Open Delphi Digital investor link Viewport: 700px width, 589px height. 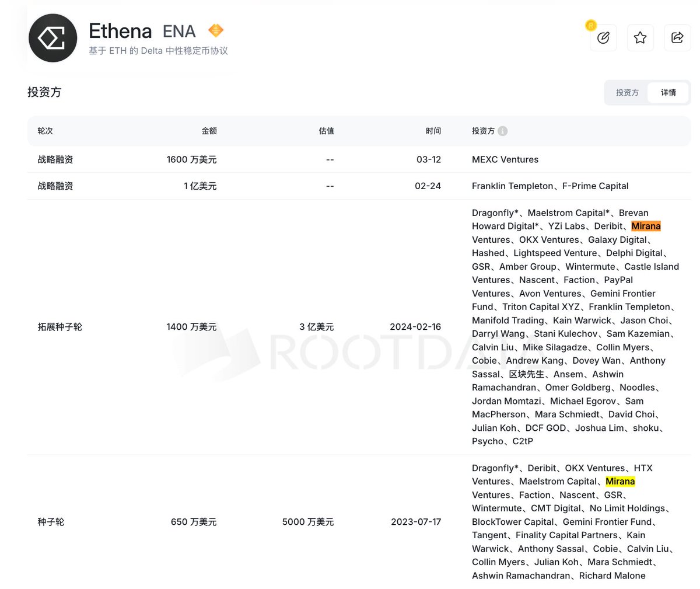click(x=635, y=253)
